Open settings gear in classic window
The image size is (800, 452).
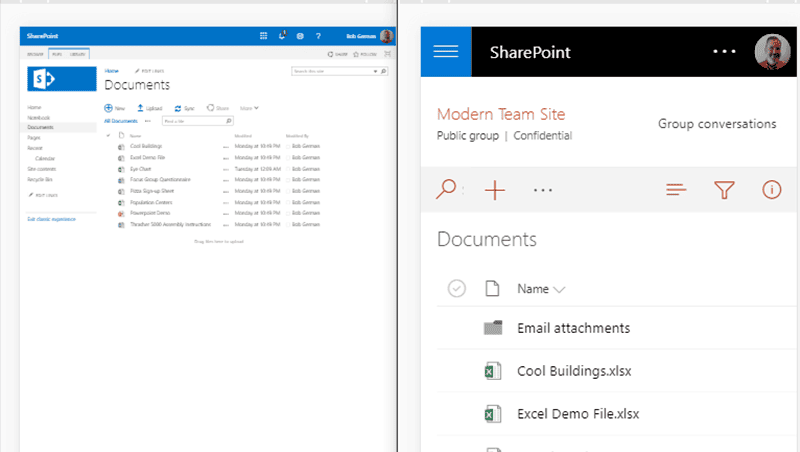click(x=300, y=36)
